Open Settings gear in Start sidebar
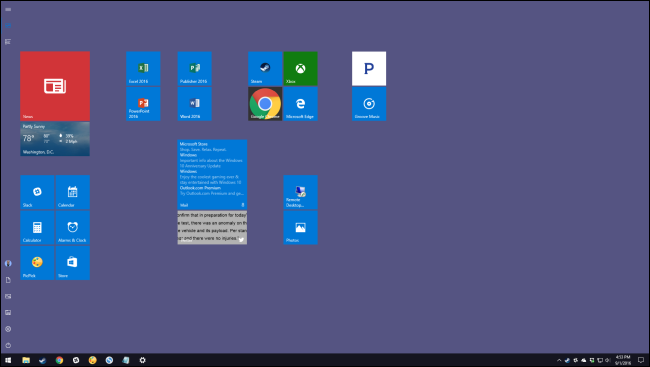 coord(8,329)
